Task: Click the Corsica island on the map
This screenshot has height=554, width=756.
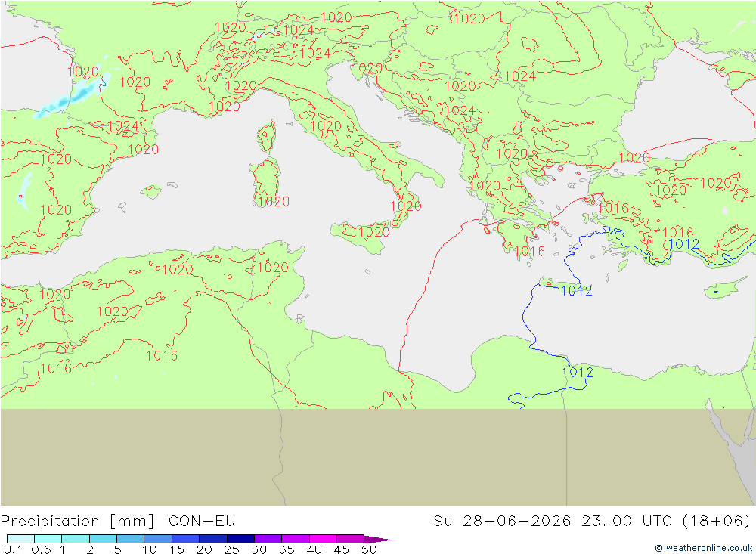Action: coord(267,137)
